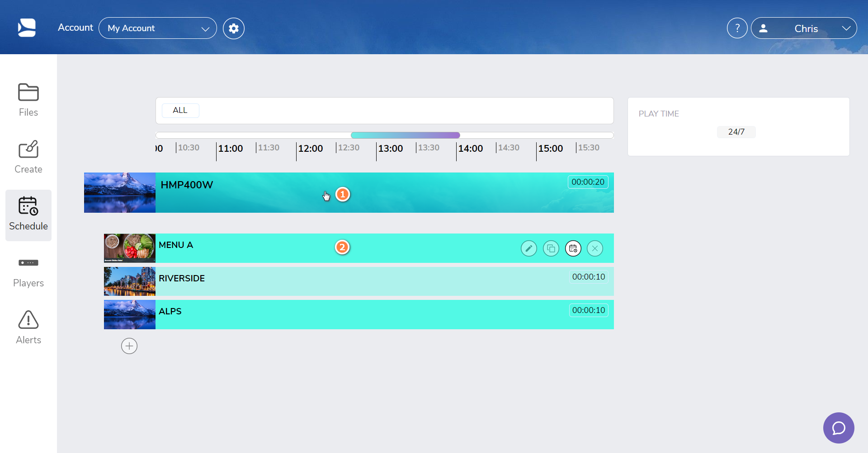
Task: Open the Players section in sidebar
Action: click(28, 272)
